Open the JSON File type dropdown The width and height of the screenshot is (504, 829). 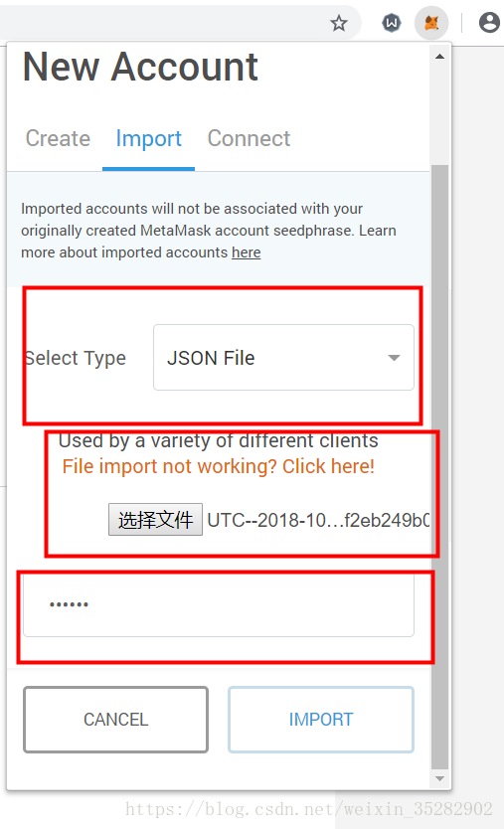283,358
